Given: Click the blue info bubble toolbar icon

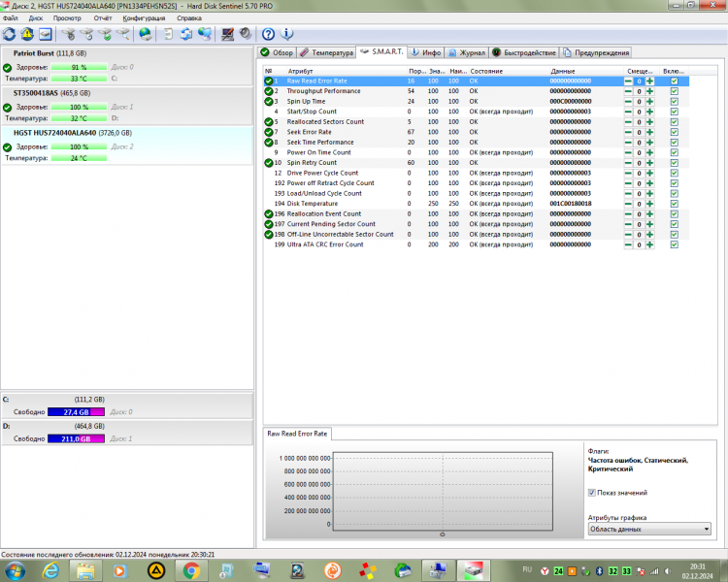Looking at the screenshot, I should point(286,34).
